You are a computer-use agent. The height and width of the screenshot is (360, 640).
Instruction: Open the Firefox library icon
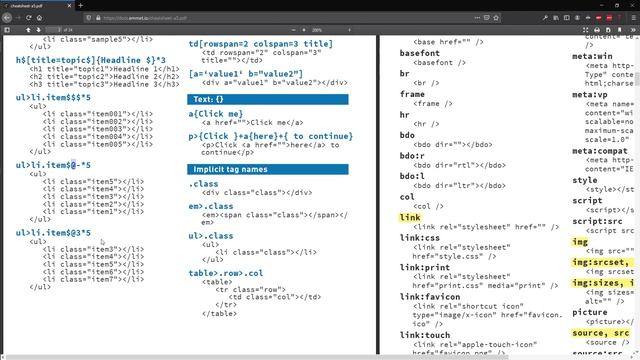[x=556, y=18]
